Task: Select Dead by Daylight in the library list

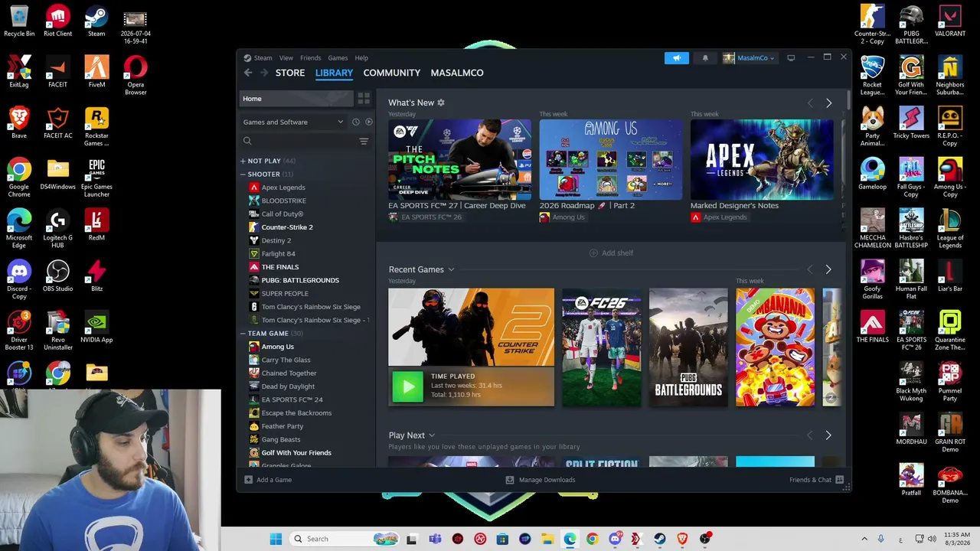Action: 288,386
